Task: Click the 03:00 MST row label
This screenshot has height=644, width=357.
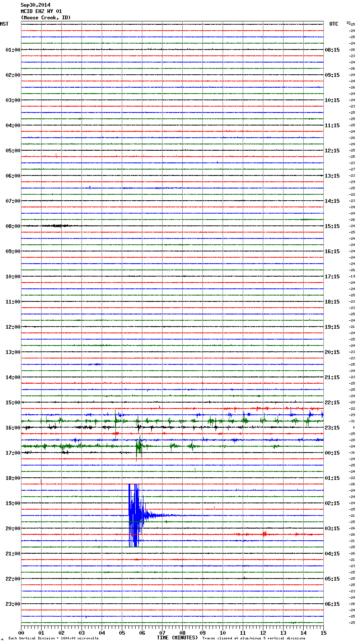Action: pyautogui.click(x=13, y=100)
